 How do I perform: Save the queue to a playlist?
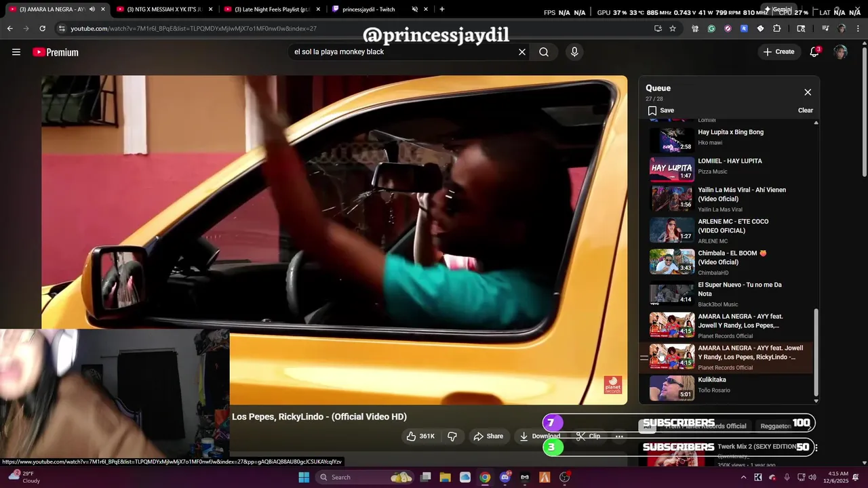point(660,110)
